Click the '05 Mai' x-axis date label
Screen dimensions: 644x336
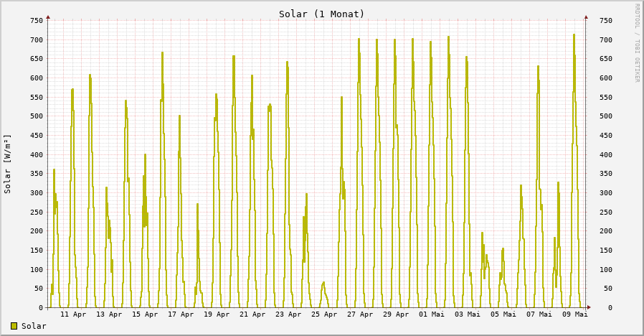pos(503,314)
